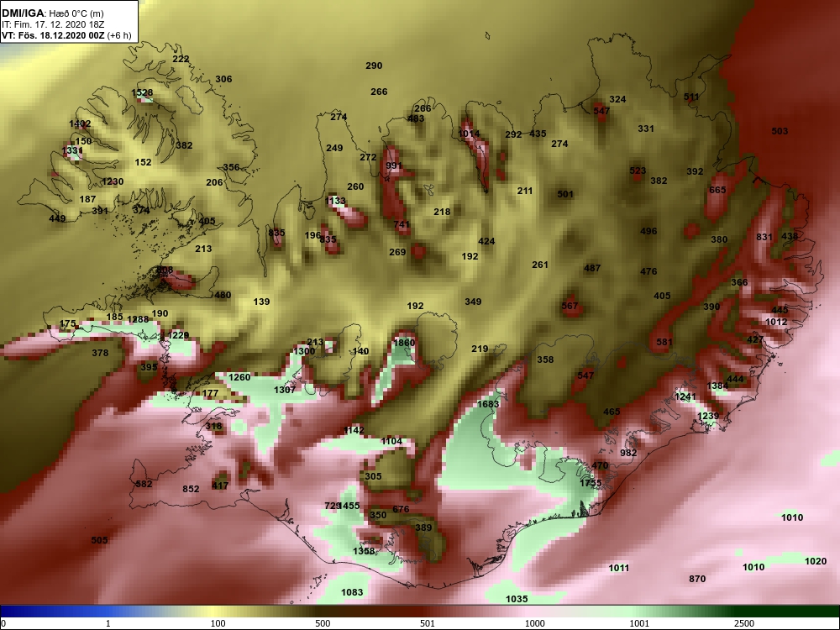
Task: Select the valid time line 'VT: Fös. 18.12.2020 00Z'
Action: (53, 36)
